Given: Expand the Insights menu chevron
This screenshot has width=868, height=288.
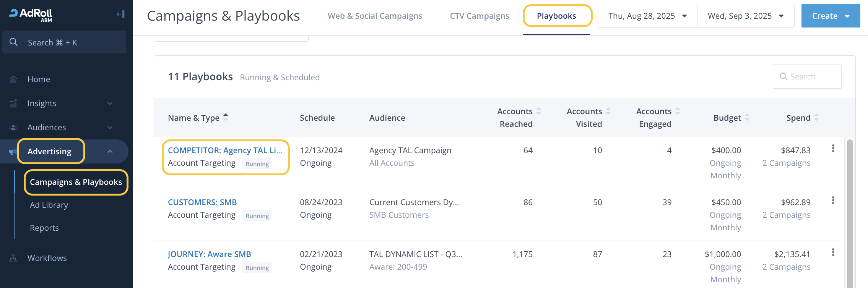Looking at the screenshot, I should pos(110,104).
